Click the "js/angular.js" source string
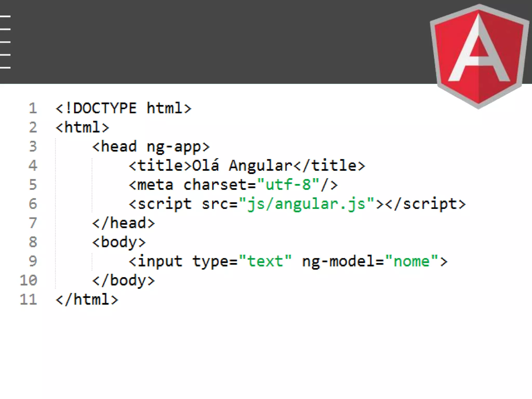Image resolution: width=532 pixels, height=399 pixels. click(x=307, y=204)
